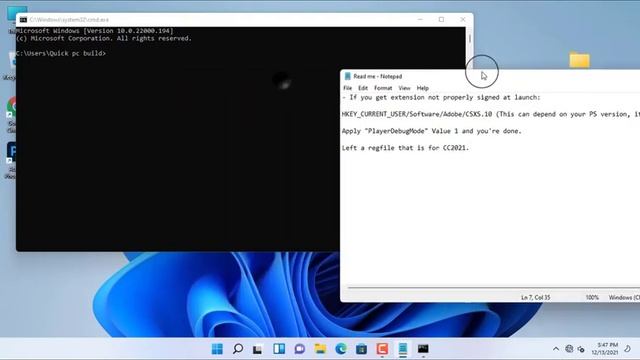The width and height of the screenshot is (640, 360).
Task: Launch Microsoft Edge from the taskbar
Action: click(341, 349)
